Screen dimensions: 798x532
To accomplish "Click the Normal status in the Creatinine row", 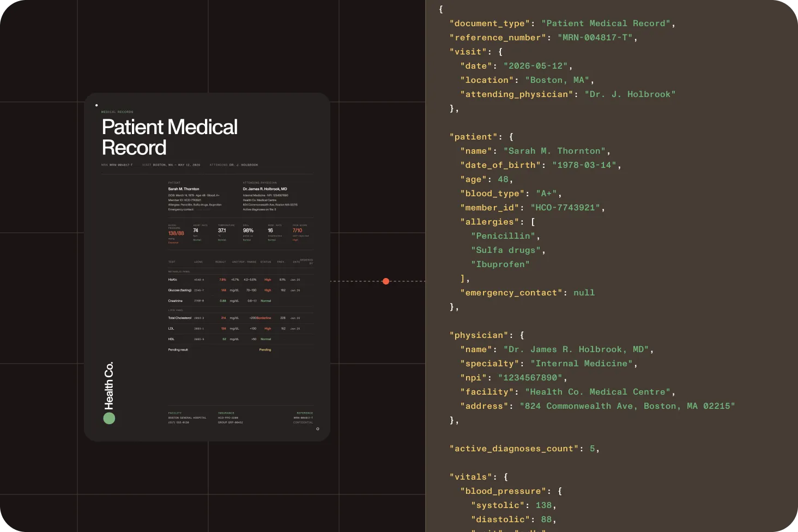I will tap(266, 301).
